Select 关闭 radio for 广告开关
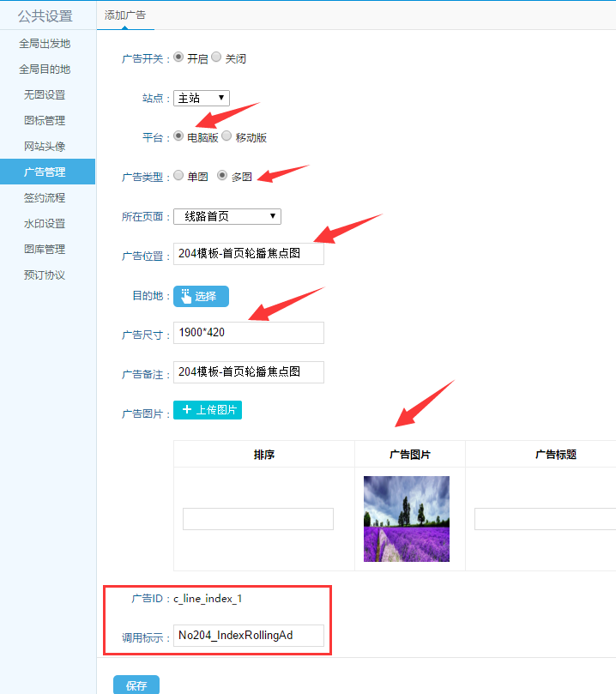The image size is (616, 694). [x=216, y=57]
